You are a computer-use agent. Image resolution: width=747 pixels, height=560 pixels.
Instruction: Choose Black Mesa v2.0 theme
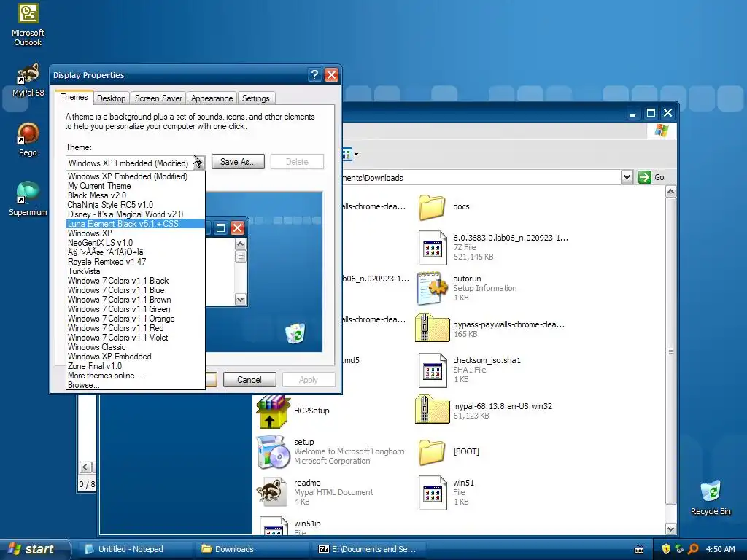pyautogui.click(x=135, y=195)
